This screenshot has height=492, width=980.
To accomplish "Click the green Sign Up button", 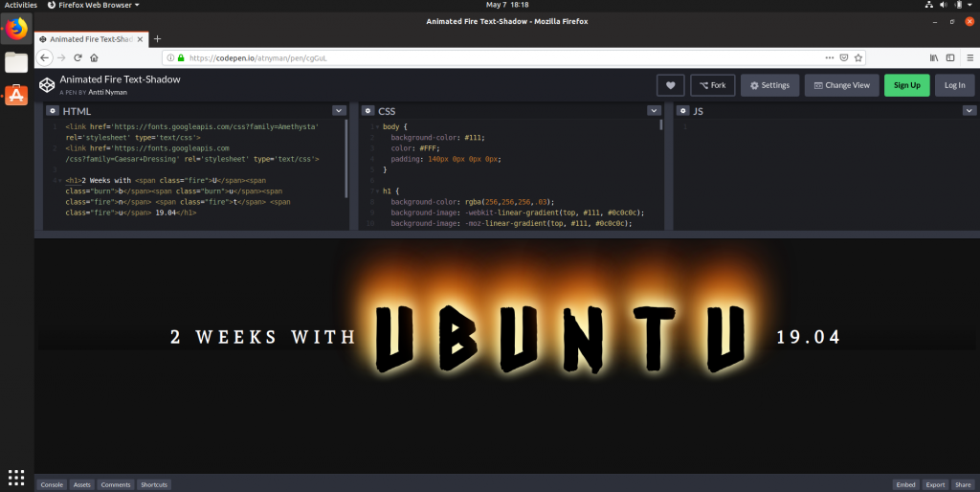I will pyautogui.click(x=906, y=85).
